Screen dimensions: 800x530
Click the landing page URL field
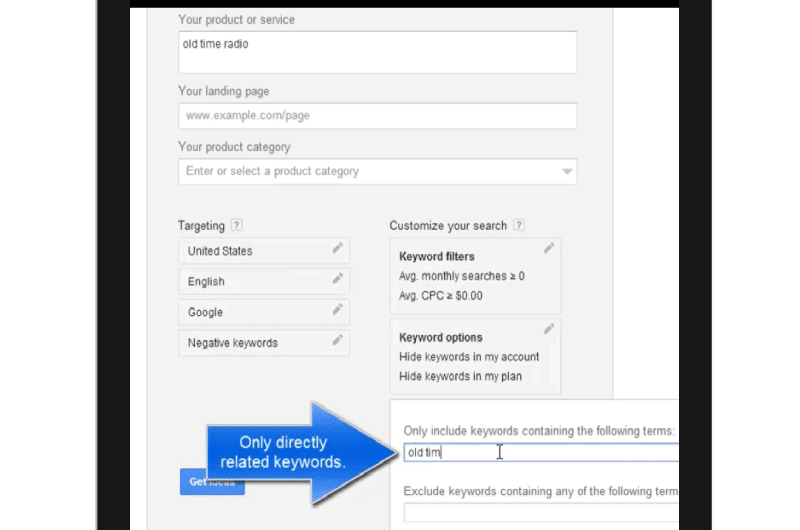point(378,116)
